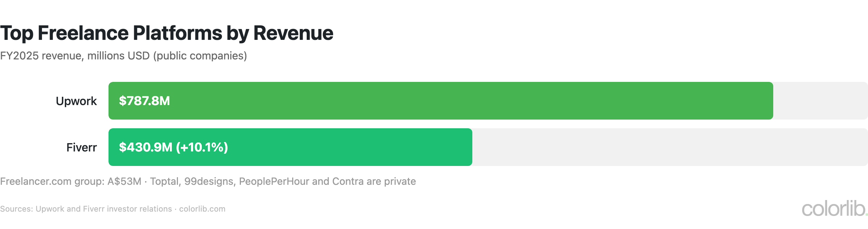868x229 pixels.
Task: Click the $430.9M (+10.1%) value label
Action: point(174,147)
